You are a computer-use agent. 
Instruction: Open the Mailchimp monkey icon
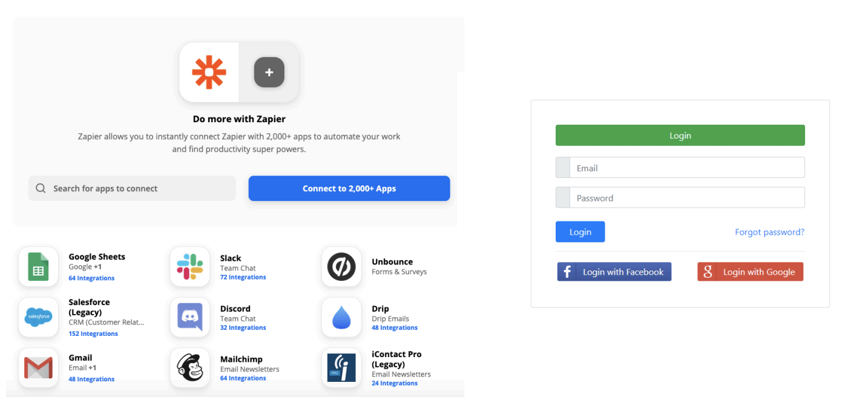190,367
